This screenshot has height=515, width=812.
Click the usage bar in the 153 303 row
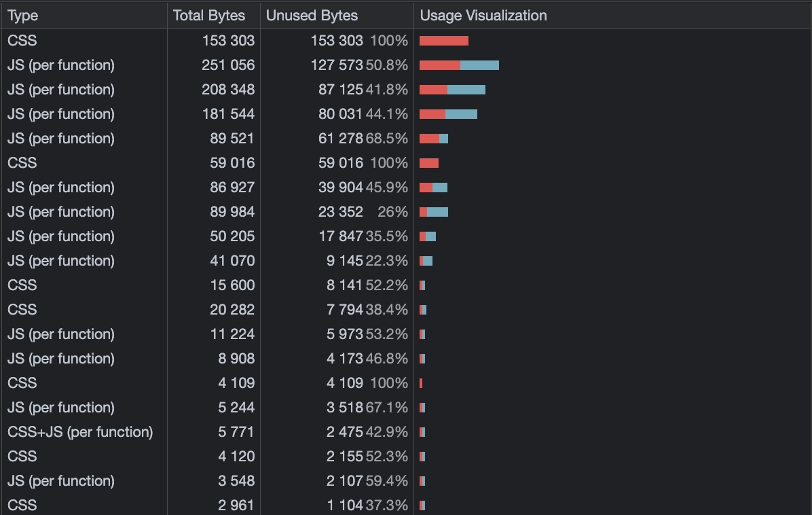444,41
